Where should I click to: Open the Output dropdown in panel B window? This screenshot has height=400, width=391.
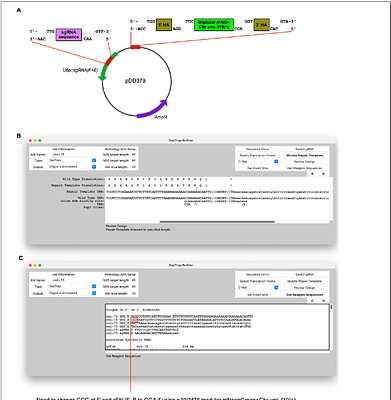click(x=72, y=167)
